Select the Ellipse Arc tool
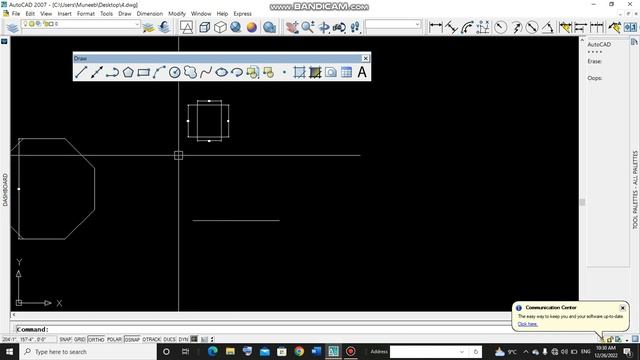640x360 pixels. click(237, 72)
